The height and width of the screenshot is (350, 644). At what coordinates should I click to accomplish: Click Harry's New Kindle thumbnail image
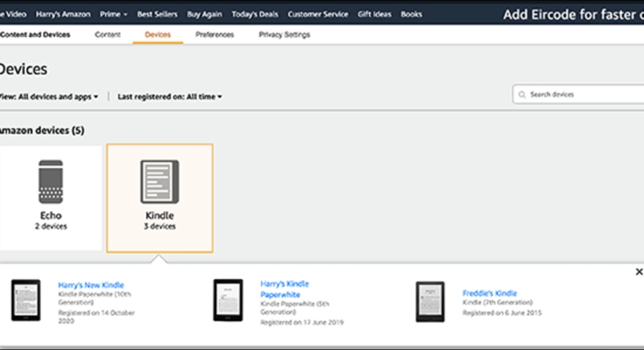coord(25,302)
